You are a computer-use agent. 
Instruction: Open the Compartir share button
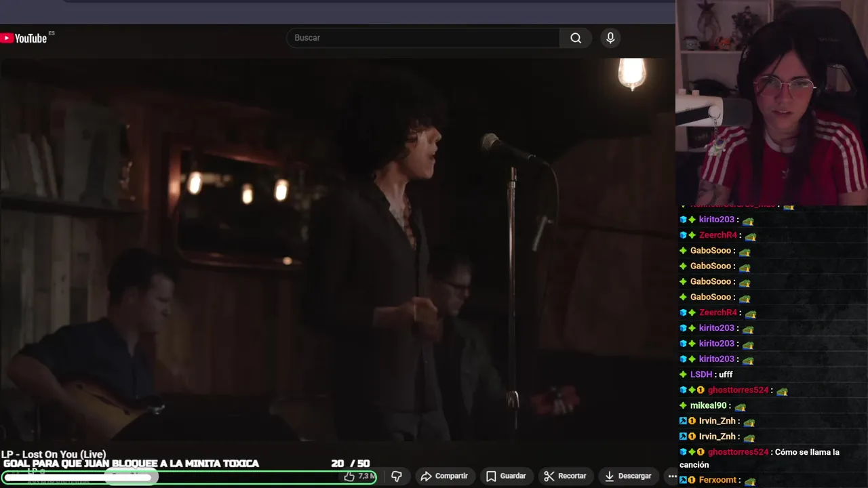pyautogui.click(x=444, y=476)
